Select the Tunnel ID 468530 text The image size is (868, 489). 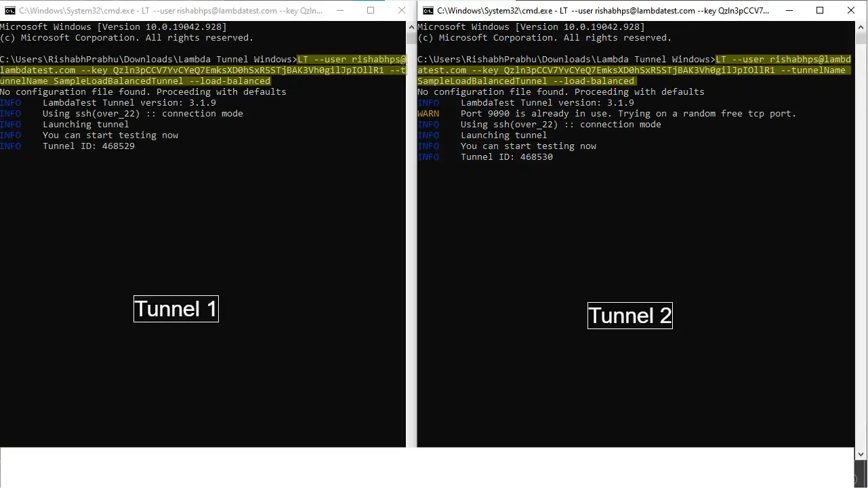click(x=535, y=156)
